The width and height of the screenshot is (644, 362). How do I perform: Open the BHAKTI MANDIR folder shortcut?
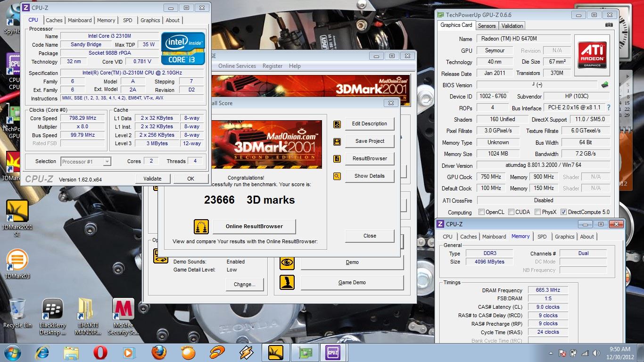88,317
